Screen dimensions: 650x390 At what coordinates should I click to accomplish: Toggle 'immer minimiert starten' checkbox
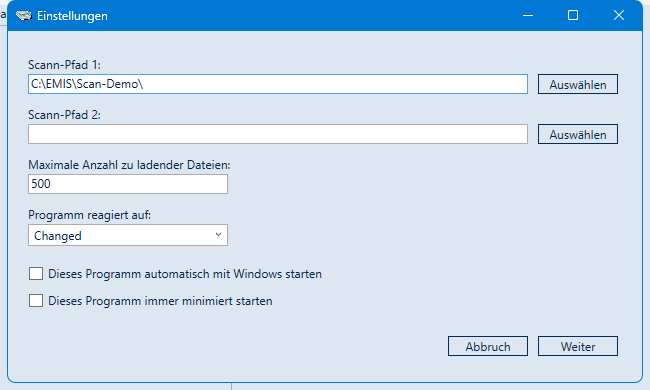tap(36, 300)
